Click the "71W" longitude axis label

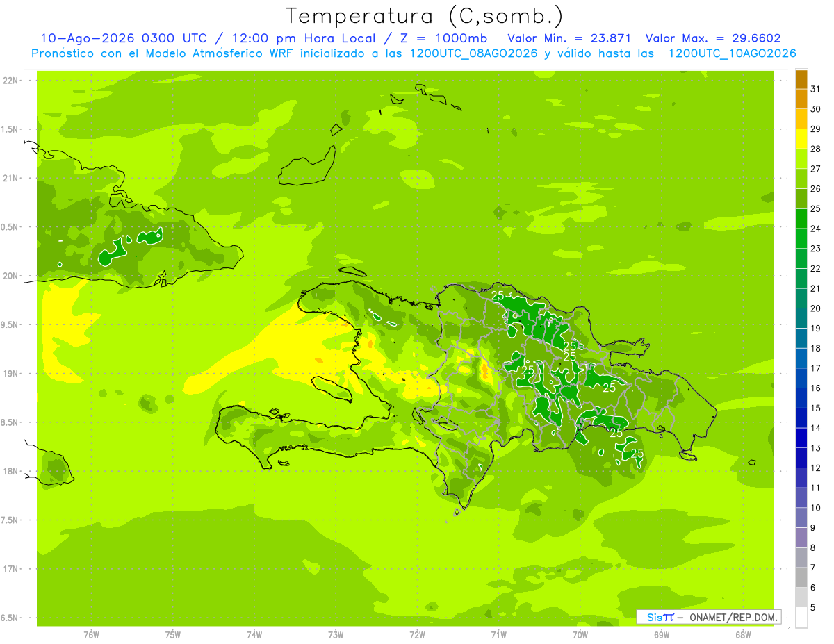point(499,635)
